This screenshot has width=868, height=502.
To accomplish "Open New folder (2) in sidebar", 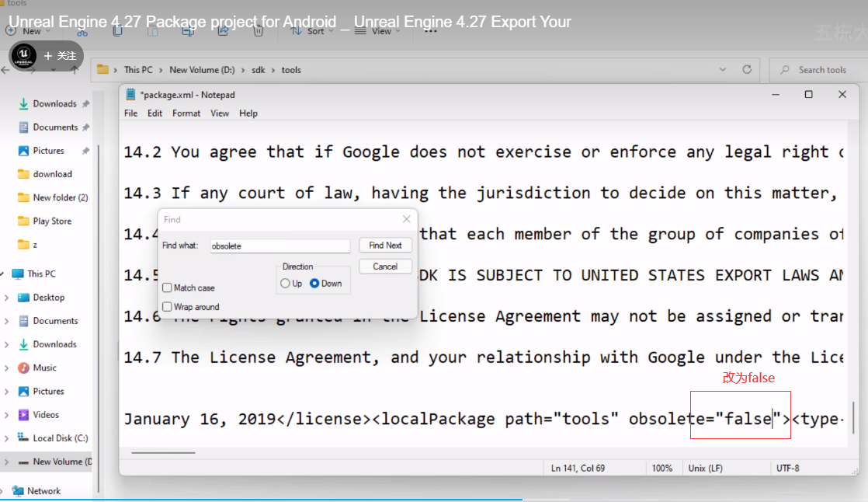I will click(x=53, y=197).
